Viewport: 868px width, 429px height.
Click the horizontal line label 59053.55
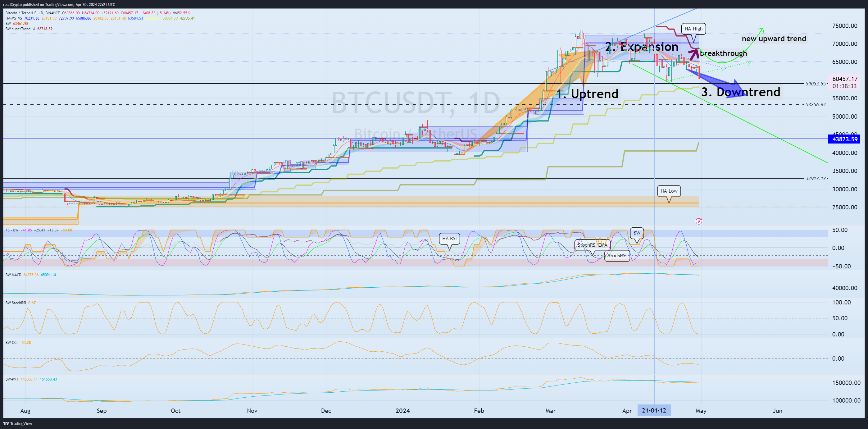coord(816,84)
